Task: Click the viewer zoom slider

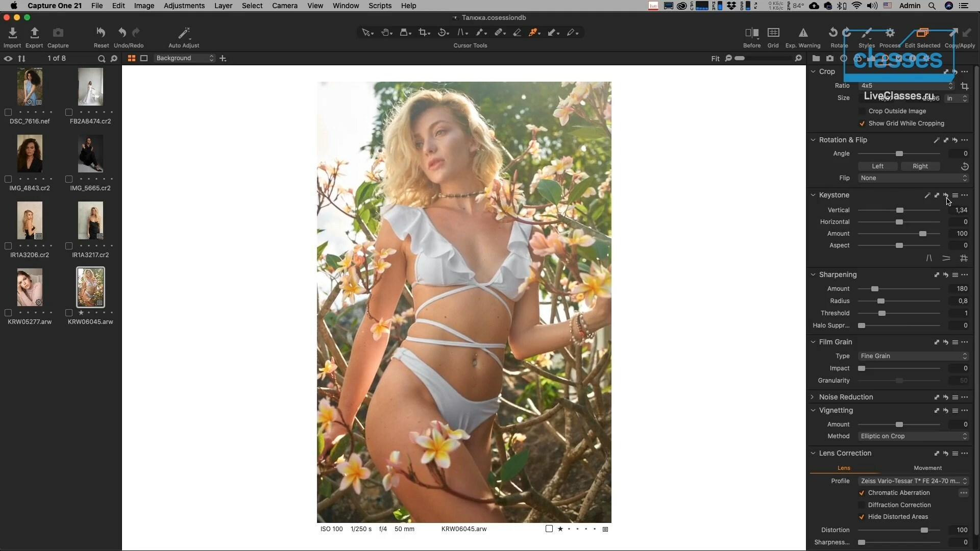Action: (763, 59)
